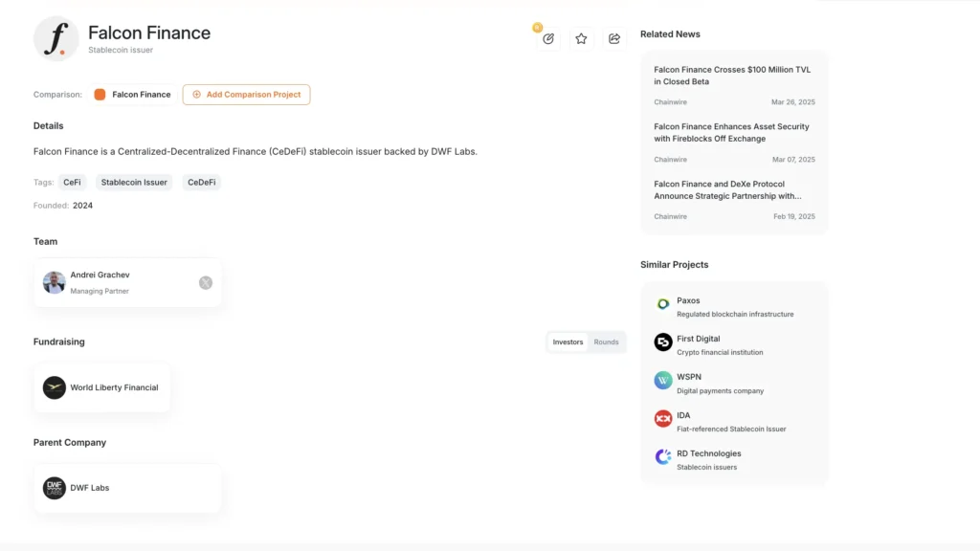Click the Related News heading

pos(670,34)
